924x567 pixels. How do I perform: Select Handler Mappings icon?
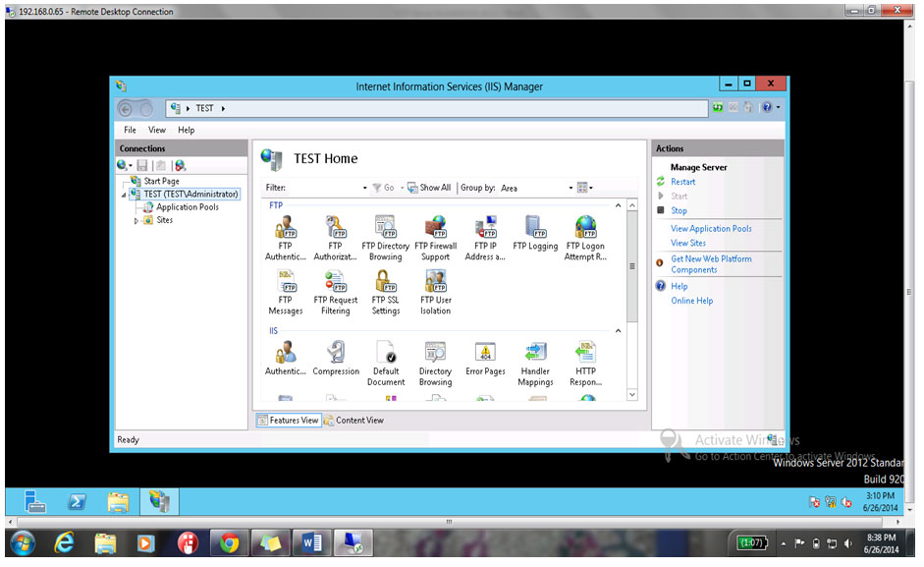point(535,364)
